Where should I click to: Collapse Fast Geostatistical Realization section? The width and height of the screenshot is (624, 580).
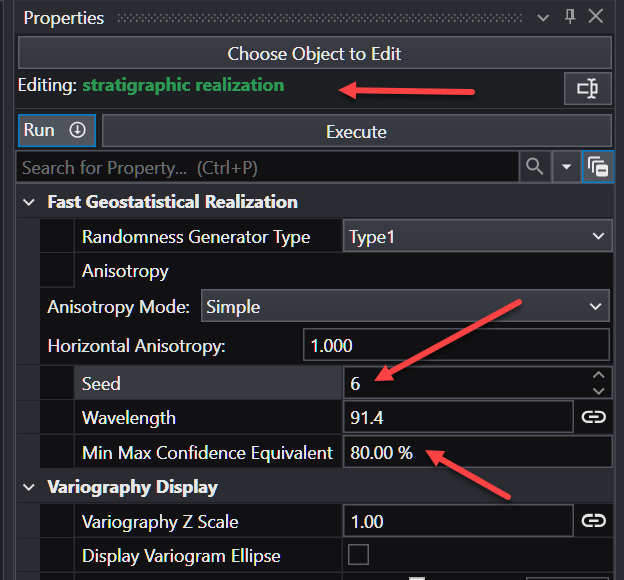coord(29,202)
